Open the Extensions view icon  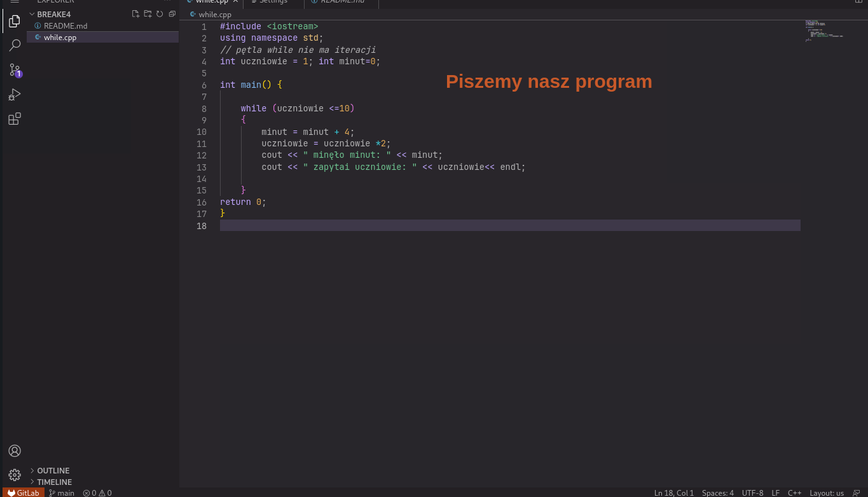pyautogui.click(x=15, y=118)
